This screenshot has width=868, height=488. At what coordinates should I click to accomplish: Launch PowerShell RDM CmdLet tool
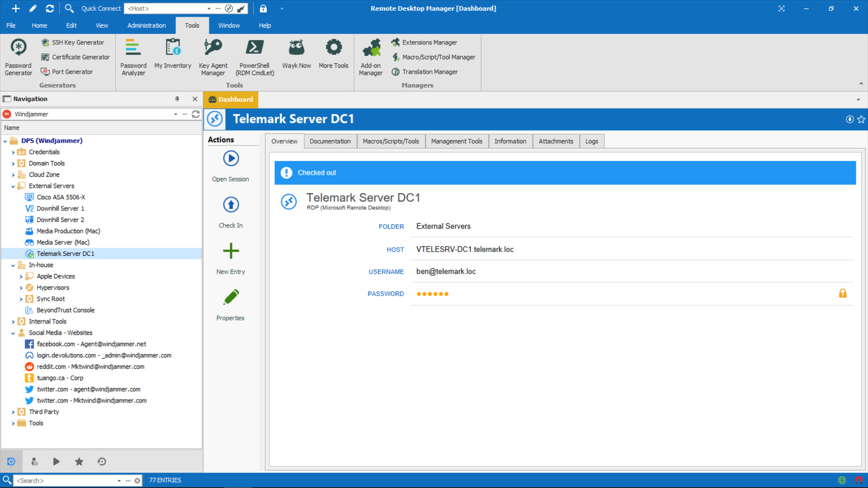click(x=253, y=56)
